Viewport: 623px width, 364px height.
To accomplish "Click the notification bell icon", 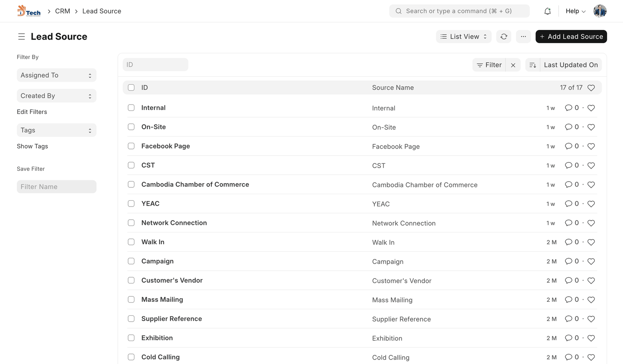I will (x=547, y=11).
